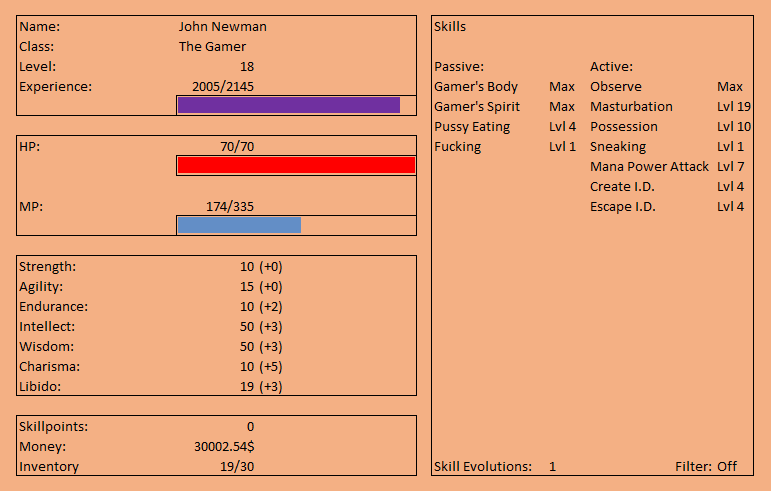Click the Lvl 7 beside Mana Power Attack
This screenshot has height=491, width=771.
coord(731,167)
